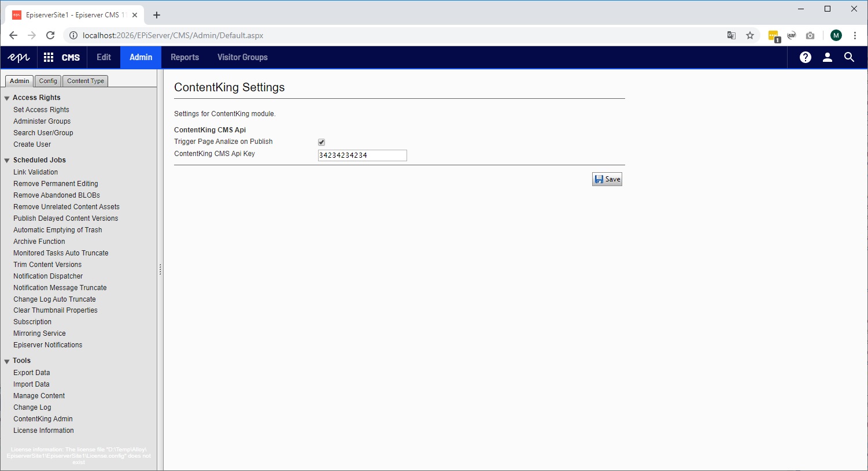The image size is (868, 471).
Task: Open Import Data tool
Action: tap(32, 384)
